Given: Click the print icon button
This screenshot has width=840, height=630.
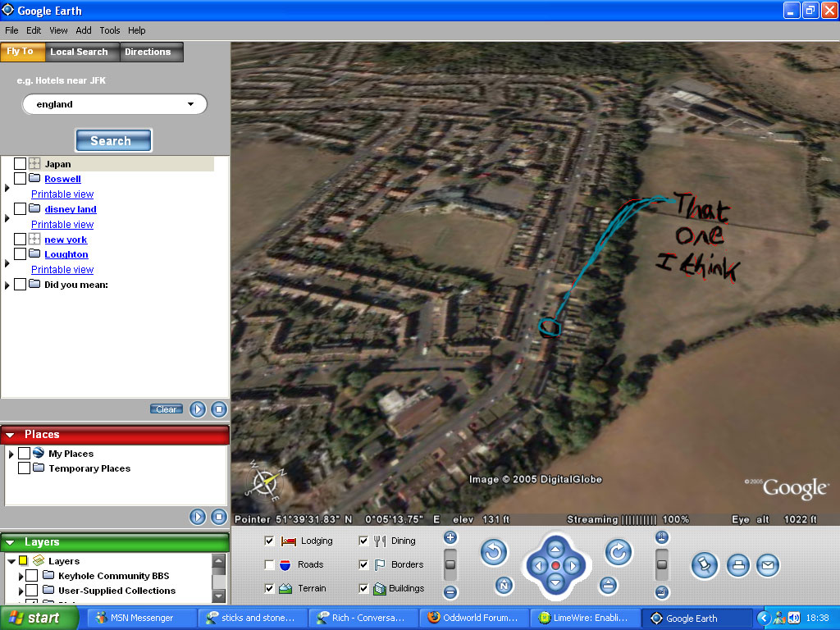Looking at the screenshot, I should [x=738, y=564].
